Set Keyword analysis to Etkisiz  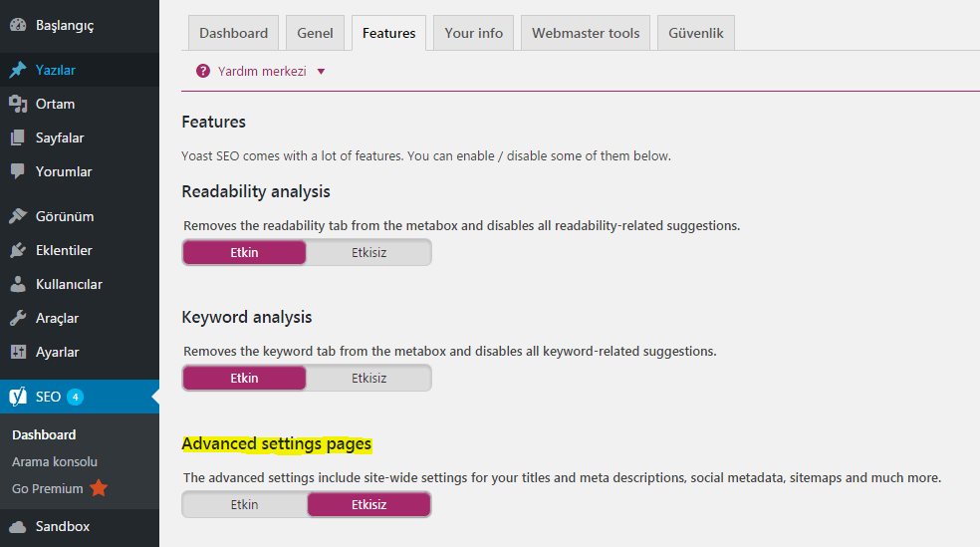(x=368, y=379)
